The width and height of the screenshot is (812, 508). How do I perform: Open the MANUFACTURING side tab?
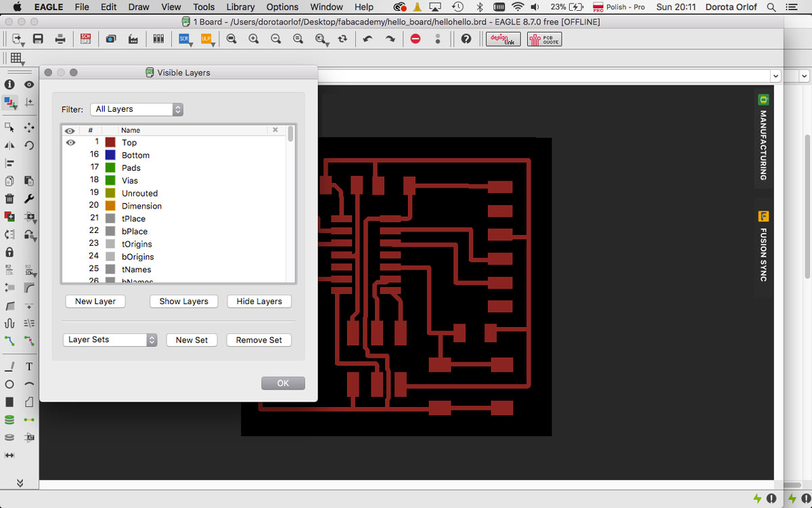pos(763,137)
